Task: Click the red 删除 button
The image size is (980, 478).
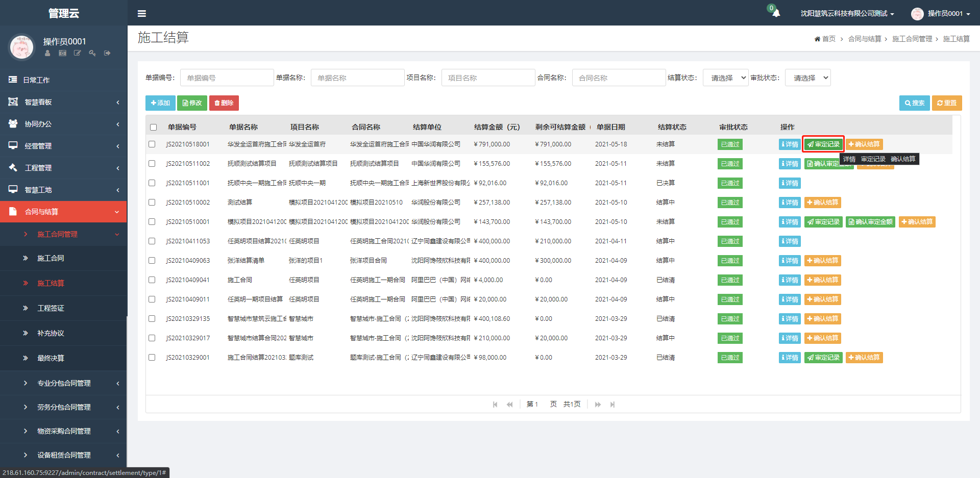Action: point(224,103)
